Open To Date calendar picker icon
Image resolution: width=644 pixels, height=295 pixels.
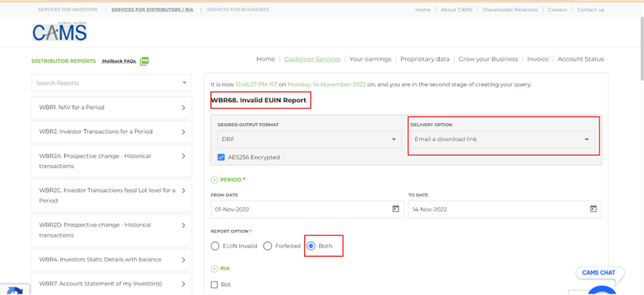click(593, 209)
